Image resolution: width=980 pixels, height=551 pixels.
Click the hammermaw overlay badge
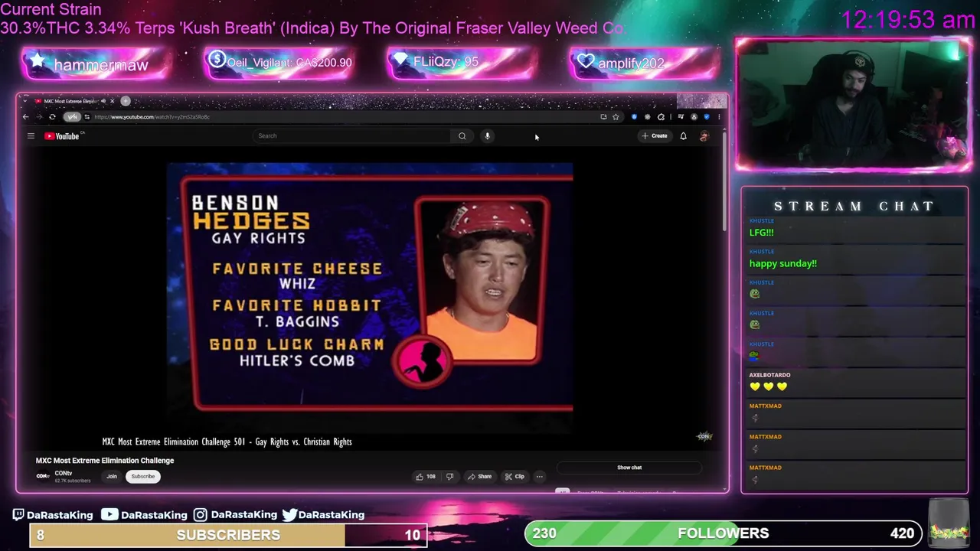(x=96, y=64)
